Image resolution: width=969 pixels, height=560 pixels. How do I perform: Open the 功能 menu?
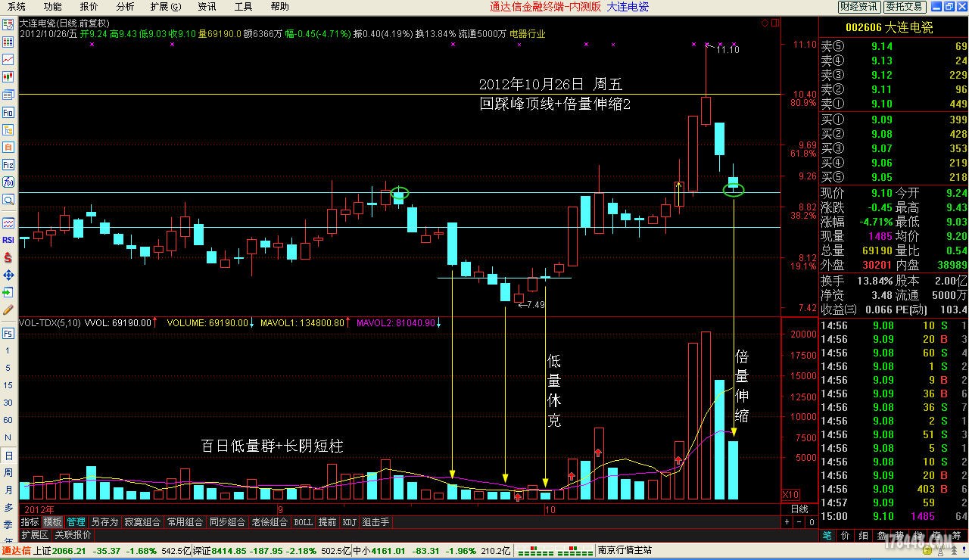tap(52, 7)
